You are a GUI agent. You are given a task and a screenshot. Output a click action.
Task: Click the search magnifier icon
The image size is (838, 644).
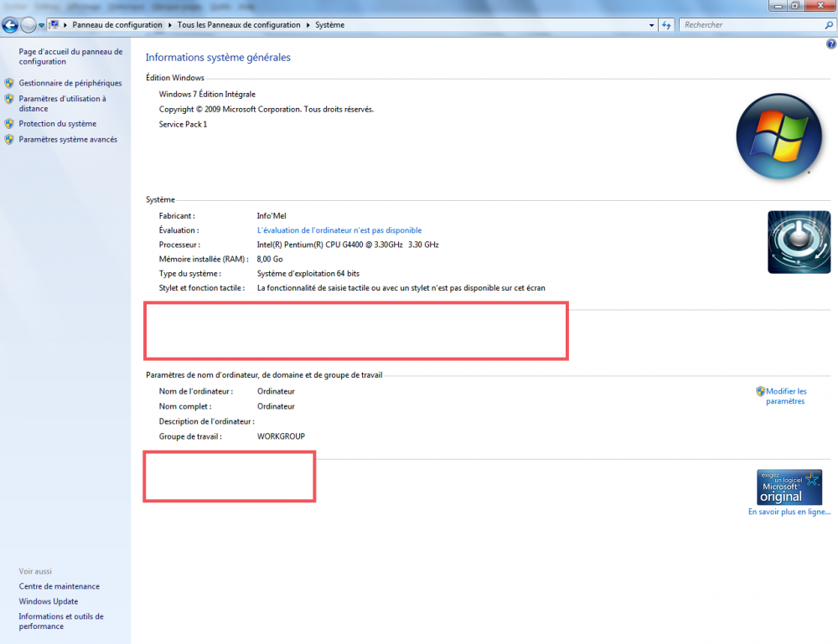[x=829, y=25]
